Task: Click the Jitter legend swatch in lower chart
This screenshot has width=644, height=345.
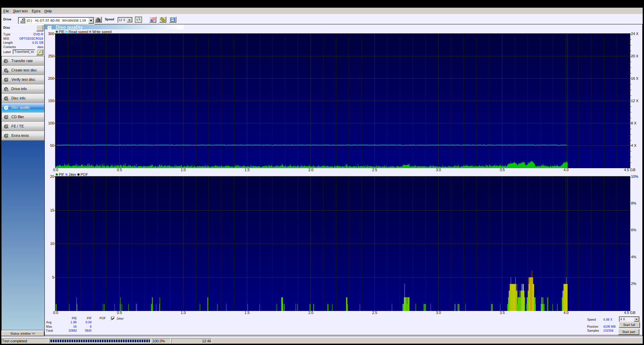Action: [x=66, y=175]
